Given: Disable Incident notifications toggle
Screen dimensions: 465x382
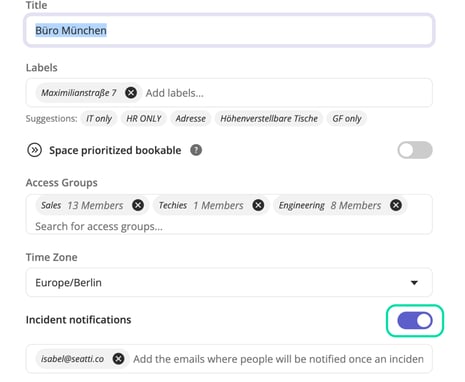Looking at the screenshot, I should point(415,321).
